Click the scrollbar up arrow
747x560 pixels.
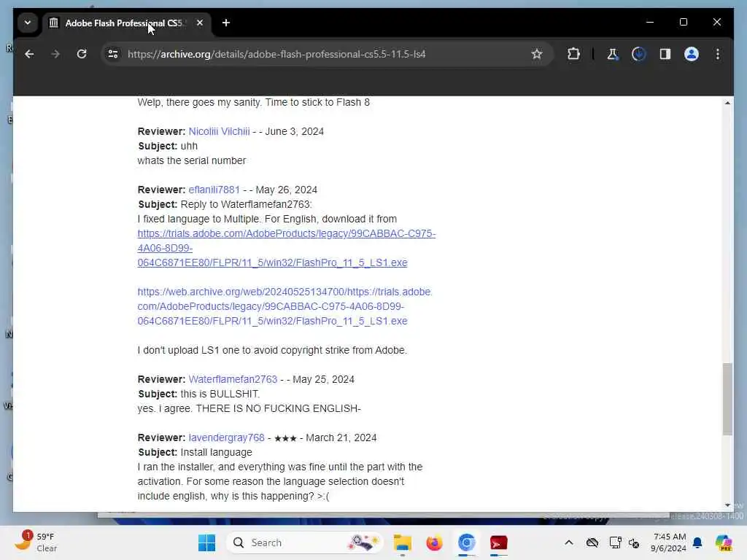point(727,103)
